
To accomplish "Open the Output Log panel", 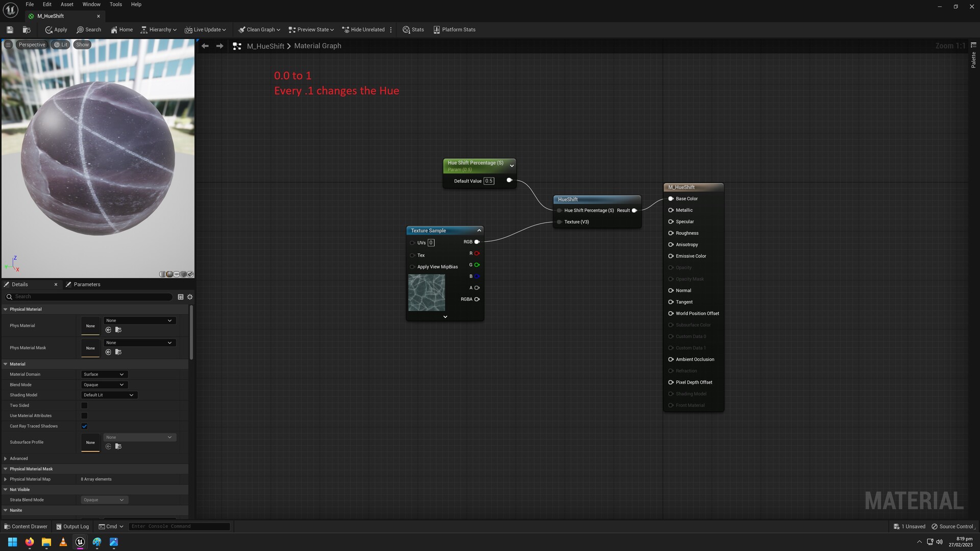I will coord(72,526).
